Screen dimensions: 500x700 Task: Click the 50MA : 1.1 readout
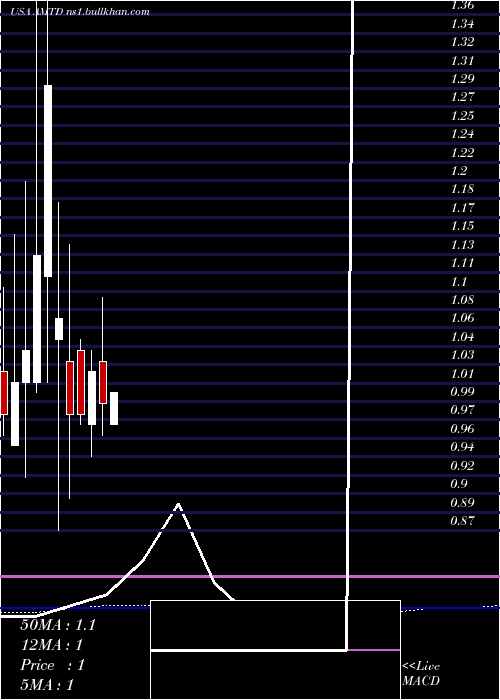tap(58, 625)
